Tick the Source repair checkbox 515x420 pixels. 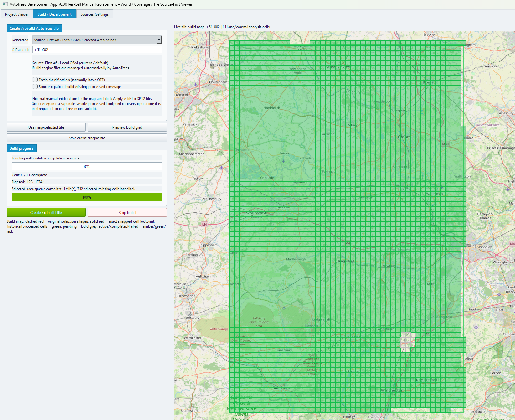pos(35,86)
